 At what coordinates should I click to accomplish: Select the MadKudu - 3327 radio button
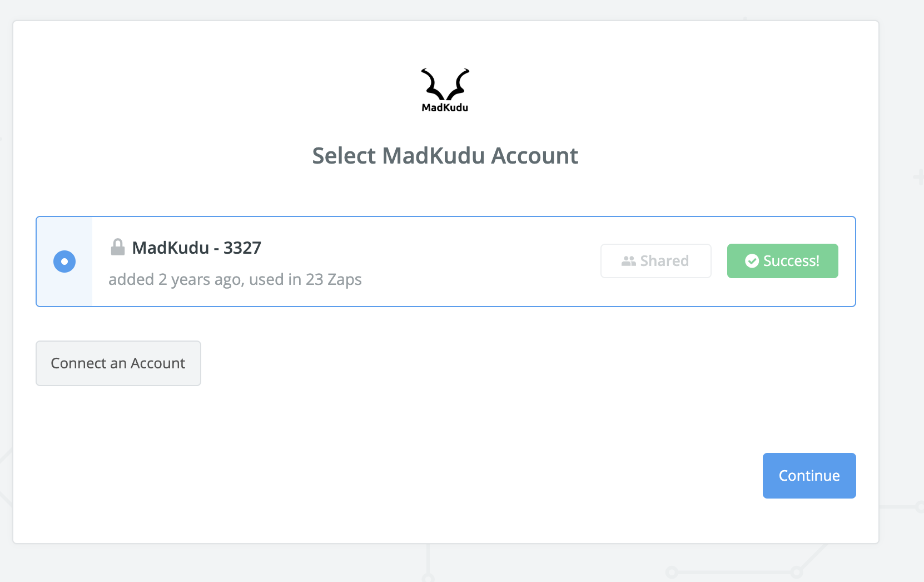coord(64,261)
